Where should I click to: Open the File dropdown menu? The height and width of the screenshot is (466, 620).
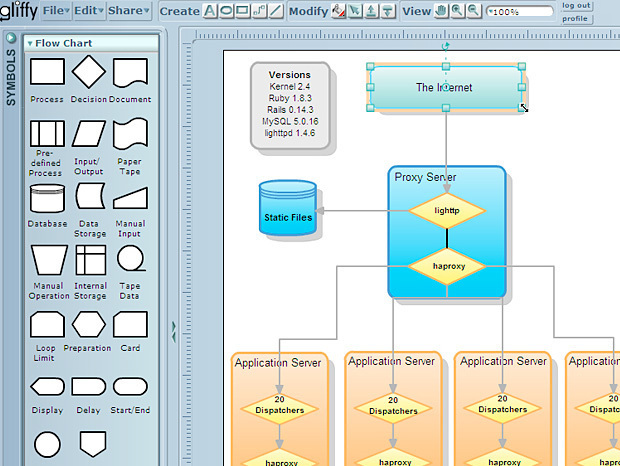tap(56, 11)
